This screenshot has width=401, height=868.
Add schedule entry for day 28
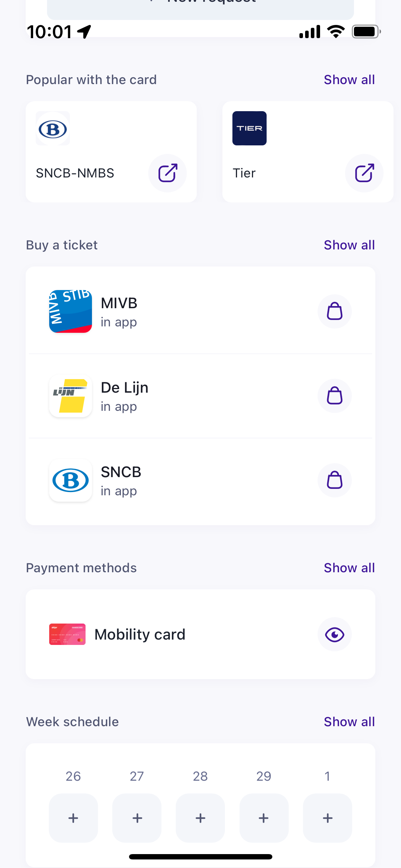200,818
